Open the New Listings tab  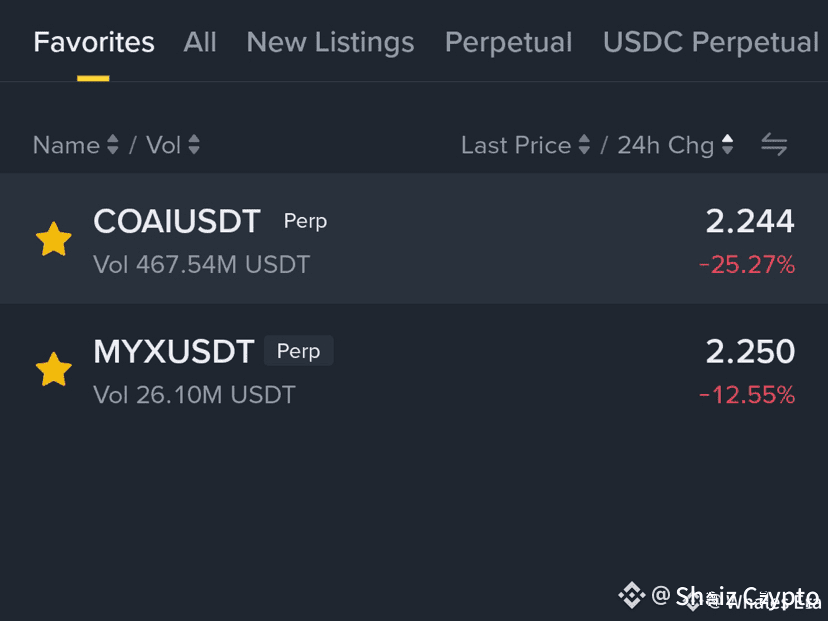coord(330,42)
